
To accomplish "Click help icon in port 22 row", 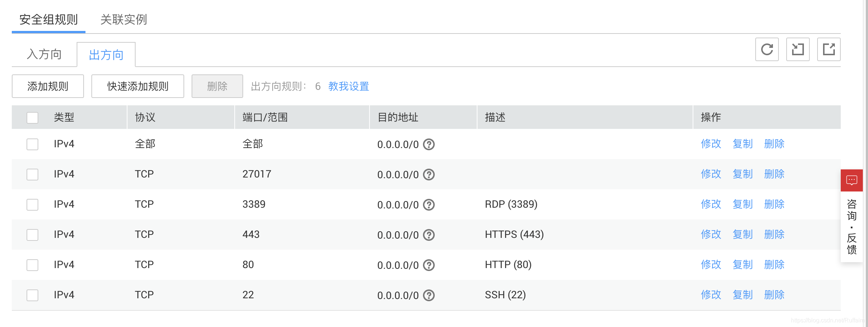I will coord(429,295).
